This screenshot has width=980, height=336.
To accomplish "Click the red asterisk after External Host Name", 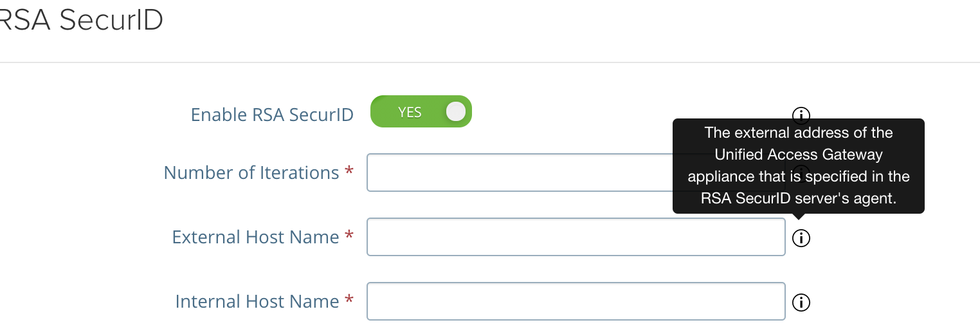I will click(x=349, y=236).
